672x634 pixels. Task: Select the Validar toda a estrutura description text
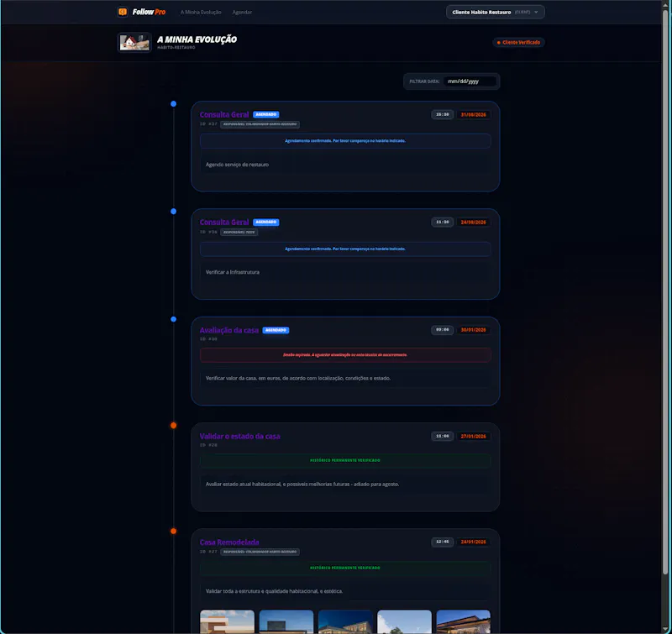274,591
